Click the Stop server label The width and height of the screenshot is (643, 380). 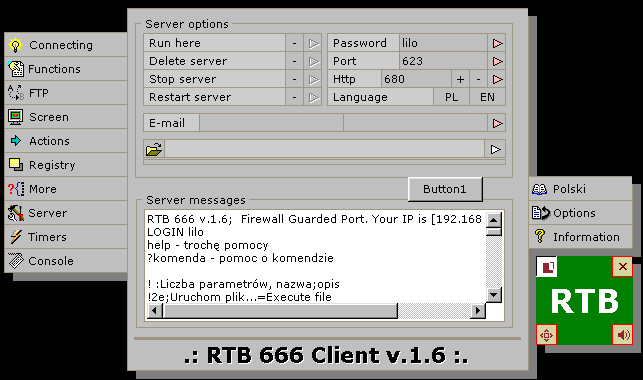pyautogui.click(x=214, y=79)
